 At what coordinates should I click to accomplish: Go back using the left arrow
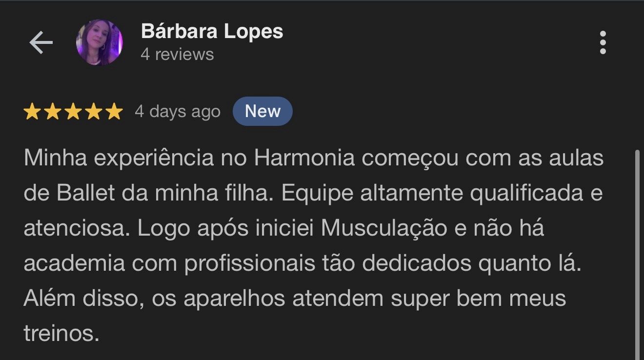(41, 43)
